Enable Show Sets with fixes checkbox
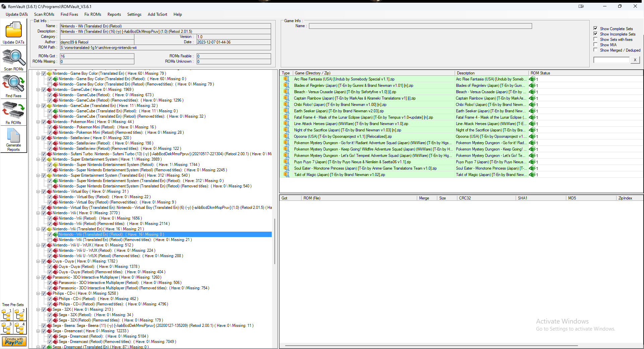 tap(595, 39)
